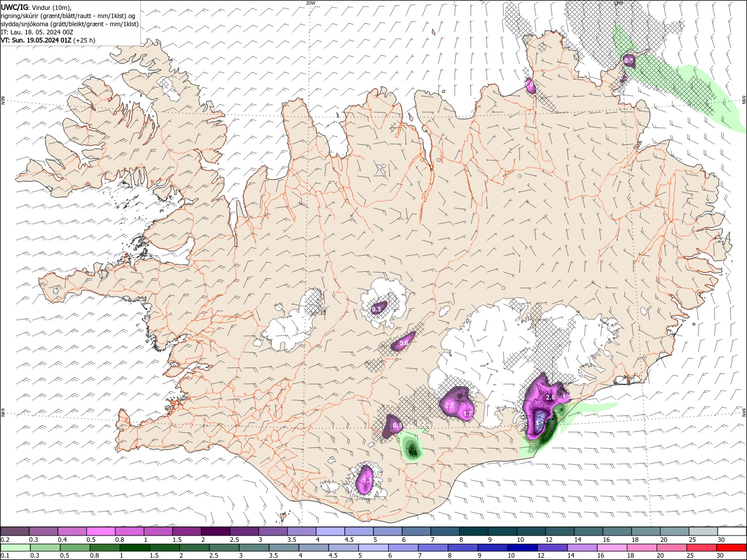Click the 20W longitude label
The height and width of the screenshot is (560, 747).
[310, 3]
